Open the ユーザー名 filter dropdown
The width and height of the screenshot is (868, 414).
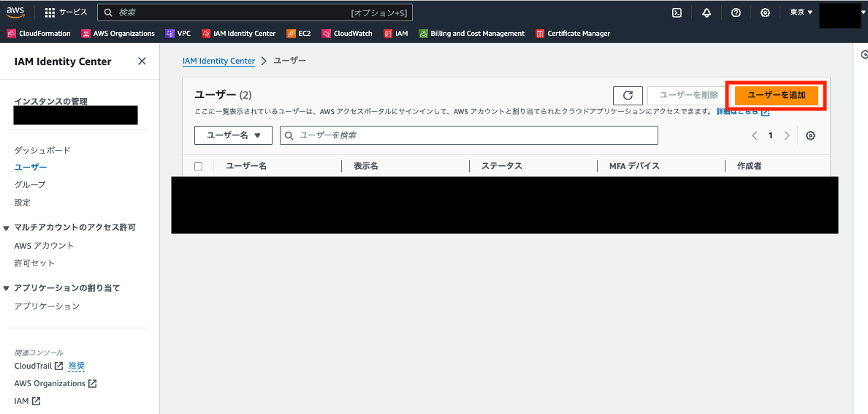click(x=233, y=135)
